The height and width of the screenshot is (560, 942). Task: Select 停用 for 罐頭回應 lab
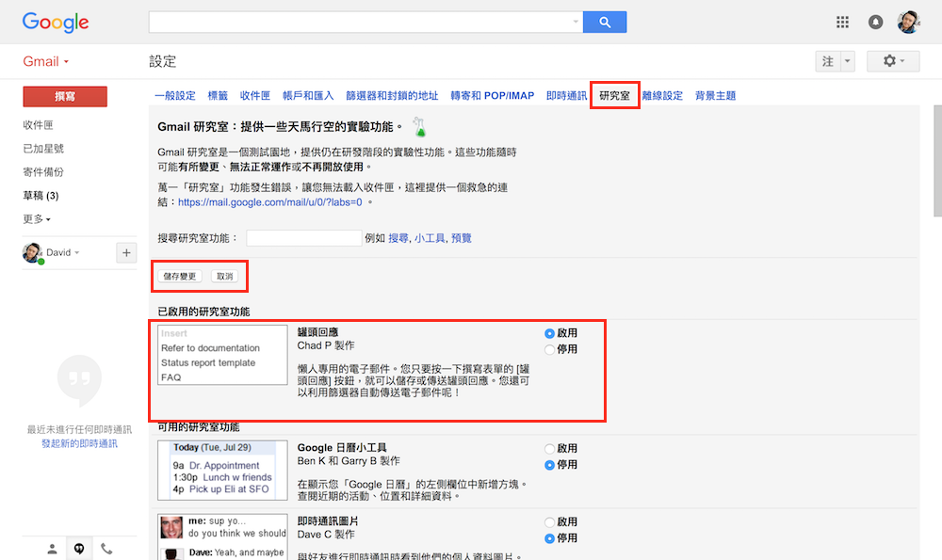(x=550, y=349)
